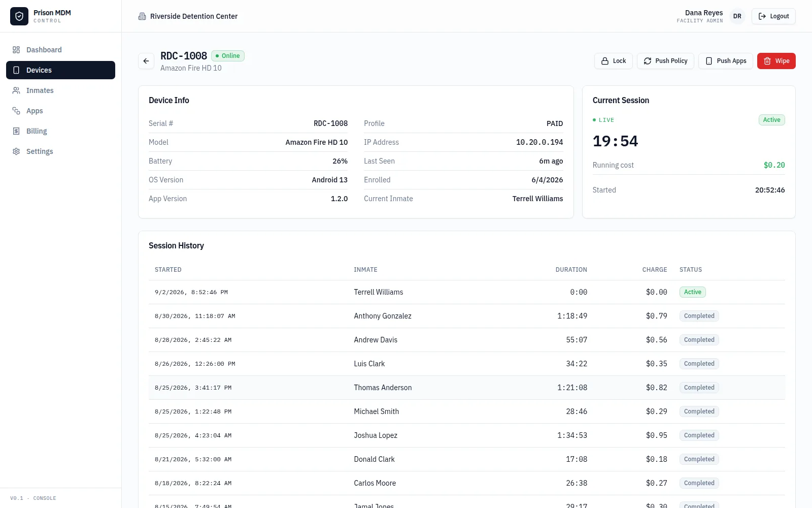Viewport: 812px width, 508px height.
Task: Click the RDC-1008 page title
Action: point(184,56)
